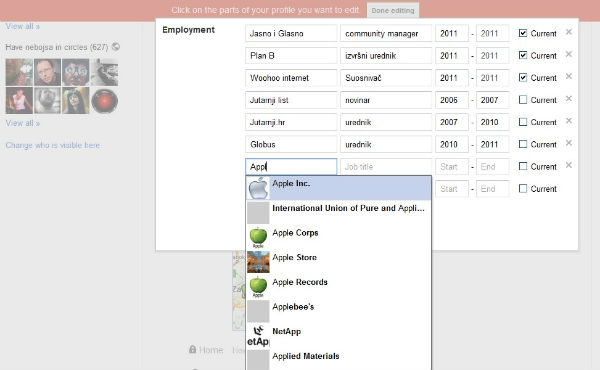Select Apple Inc. from autocomplete suggestions
Viewport: 600px width, 370px height.
[338, 188]
